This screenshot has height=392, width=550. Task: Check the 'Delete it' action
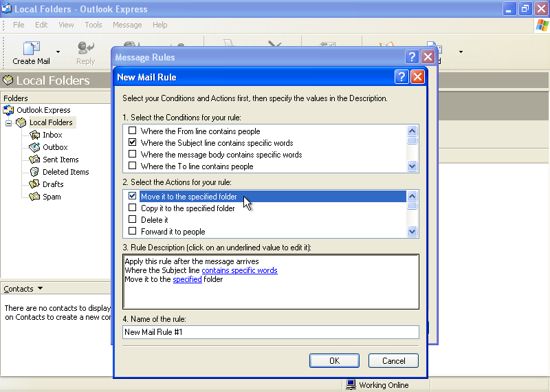[132, 219]
